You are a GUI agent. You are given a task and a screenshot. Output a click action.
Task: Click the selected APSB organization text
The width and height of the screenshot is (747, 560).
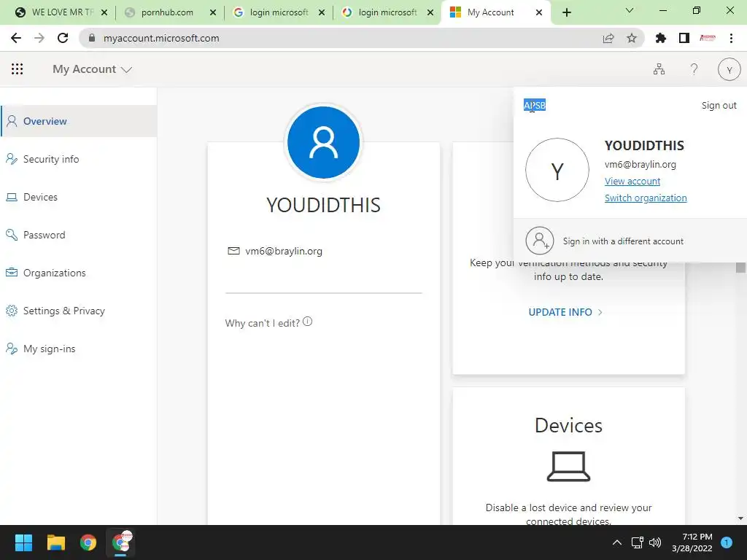535,105
